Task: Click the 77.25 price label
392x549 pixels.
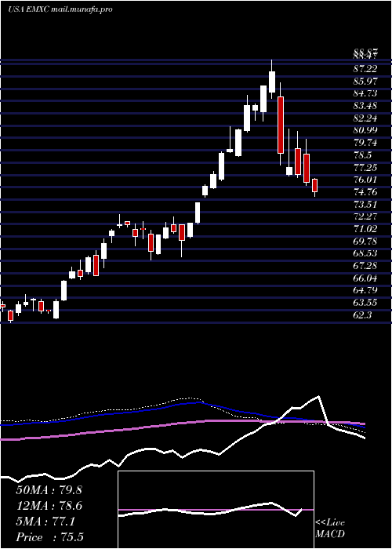Action: pos(367,167)
